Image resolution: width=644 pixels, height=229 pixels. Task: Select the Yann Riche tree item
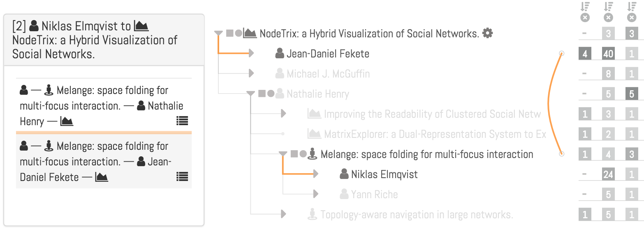click(x=374, y=194)
